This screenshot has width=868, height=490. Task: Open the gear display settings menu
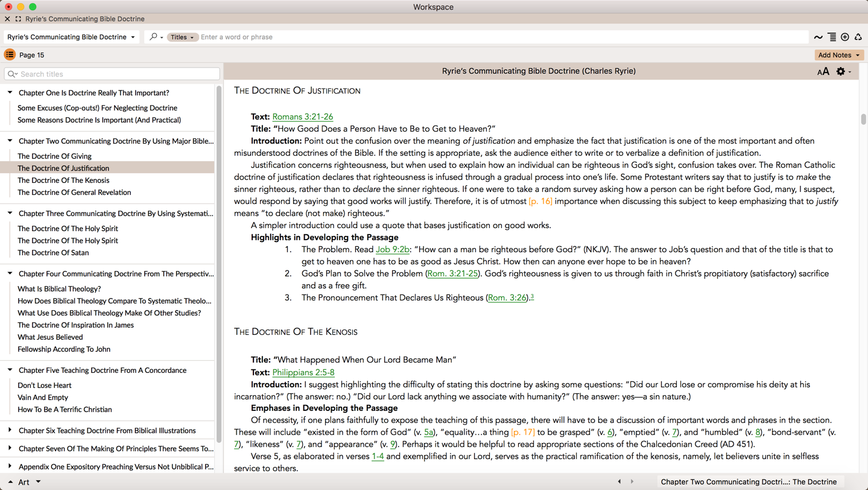pyautogui.click(x=843, y=71)
